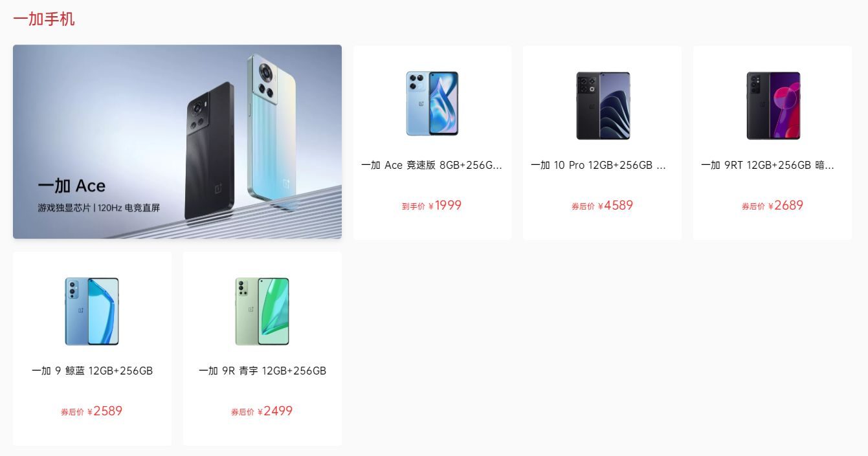Click the 一加 10 Pro phone image

[x=603, y=105]
